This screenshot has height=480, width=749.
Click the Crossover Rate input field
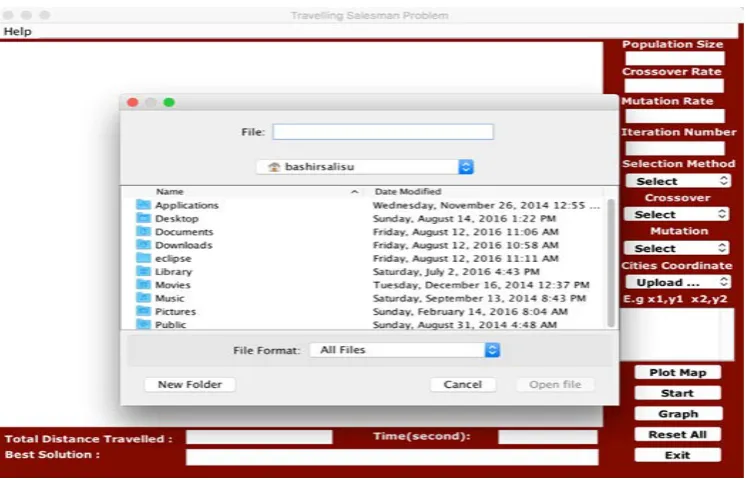point(674,86)
